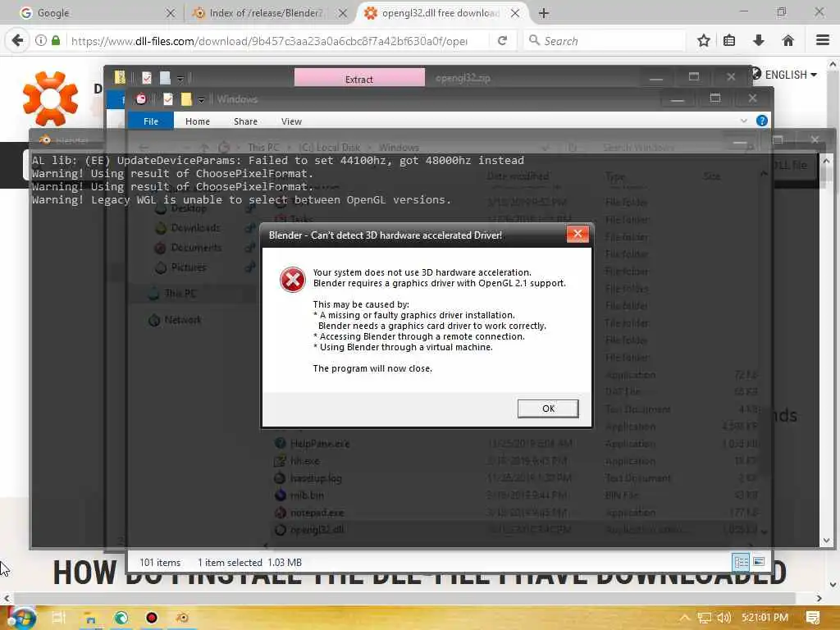This screenshot has height=630, width=840.
Task: Open the File menu in the Windows explorer
Action: [151, 121]
